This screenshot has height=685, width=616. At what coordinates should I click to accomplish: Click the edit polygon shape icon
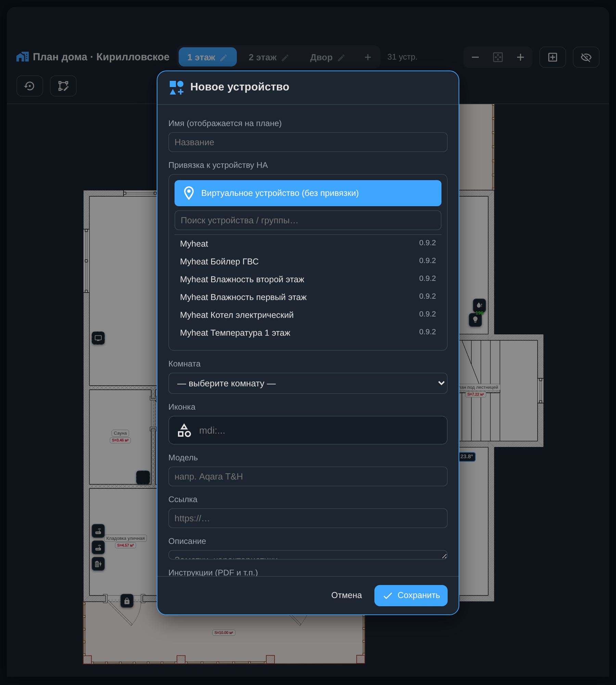tap(63, 86)
